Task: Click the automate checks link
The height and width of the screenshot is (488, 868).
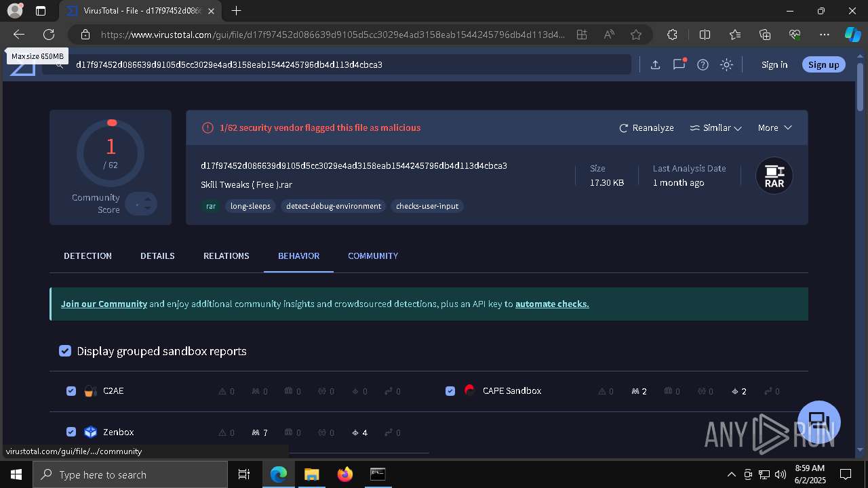Action: [x=552, y=304]
